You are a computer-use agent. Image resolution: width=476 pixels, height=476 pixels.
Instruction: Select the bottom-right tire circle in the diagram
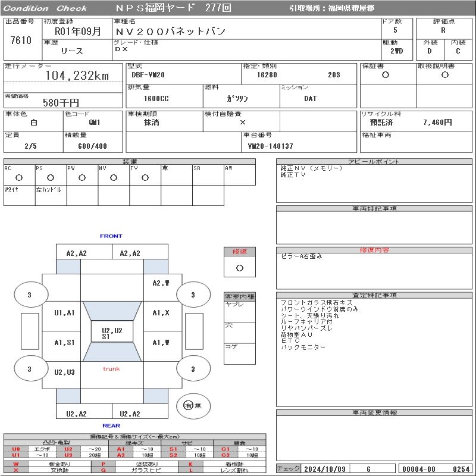pos(193,369)
